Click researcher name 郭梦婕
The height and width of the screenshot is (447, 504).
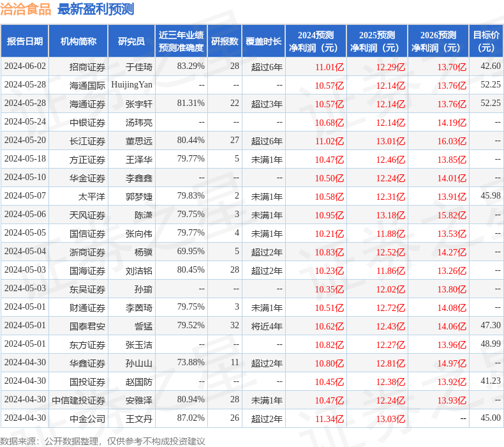pos(139,197)
